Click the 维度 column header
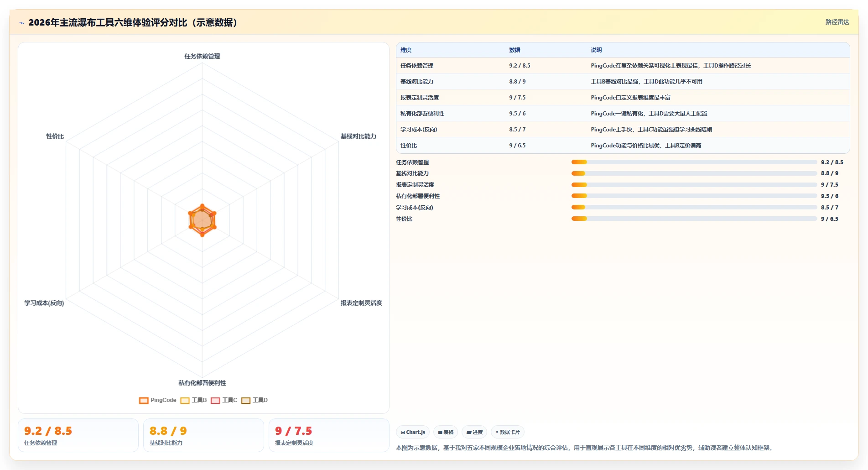The height and width of the screenshot is (470, 868). point(406,50)
